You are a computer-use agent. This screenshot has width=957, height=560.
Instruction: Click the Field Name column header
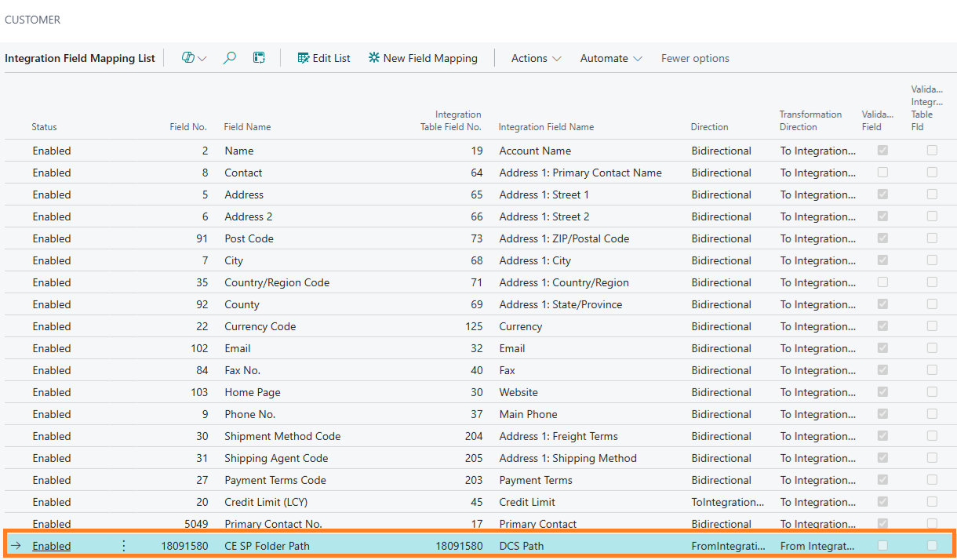[247, 127]
